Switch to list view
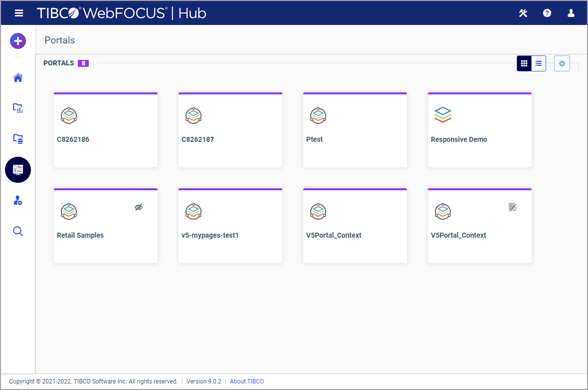 539,63
